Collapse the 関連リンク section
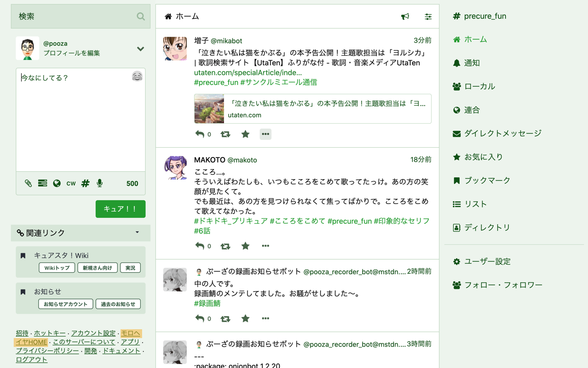Viewport: 588px width, 368px height. [137, 233]
